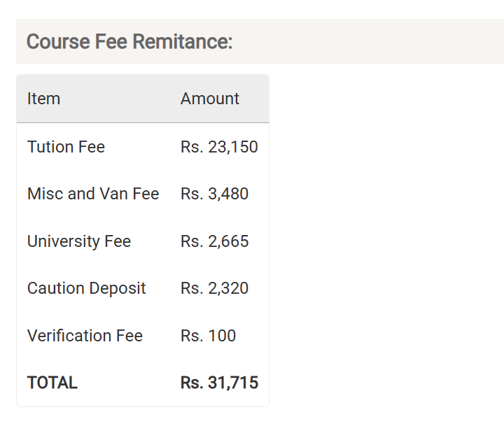This screenshot has height=426, width=504.
Task: Select the University Fee label
Action: (79, 241)
